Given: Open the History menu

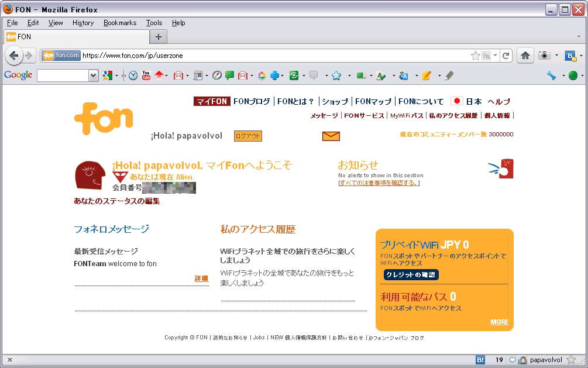Looking at the screenshot, I should coord(83,23).
